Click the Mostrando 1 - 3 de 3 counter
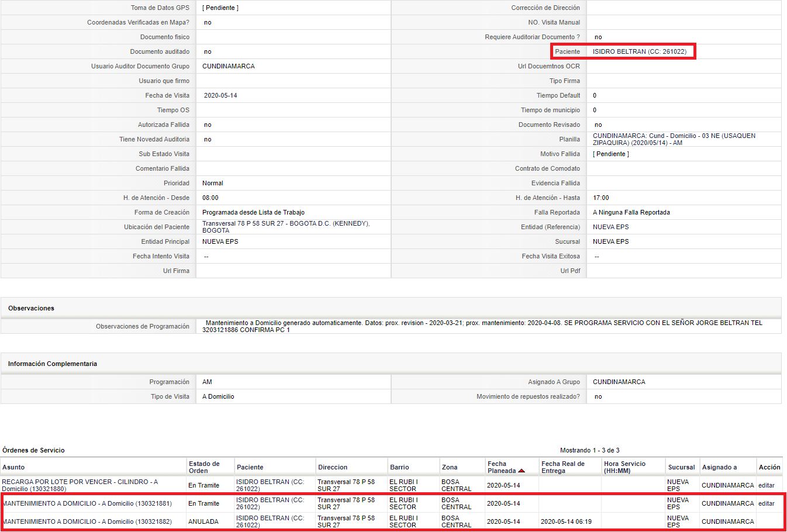This screenshot has width=787, height=532. (x=589, y=450)
